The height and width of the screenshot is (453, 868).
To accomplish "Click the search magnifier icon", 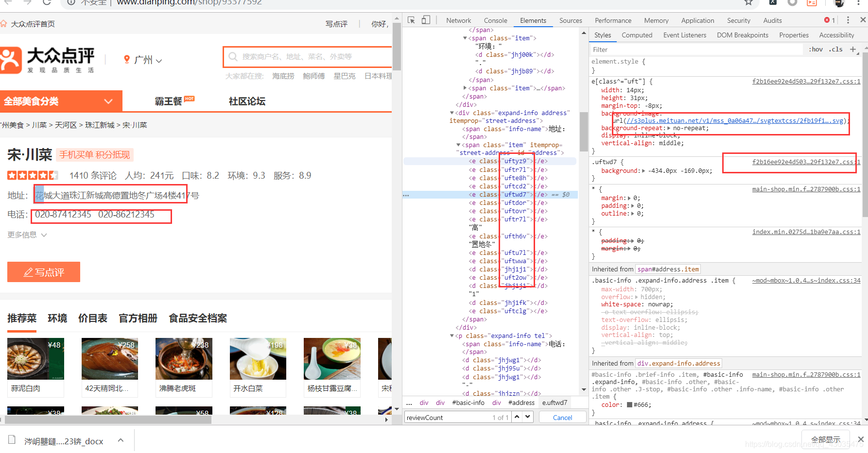I will 233,57.
